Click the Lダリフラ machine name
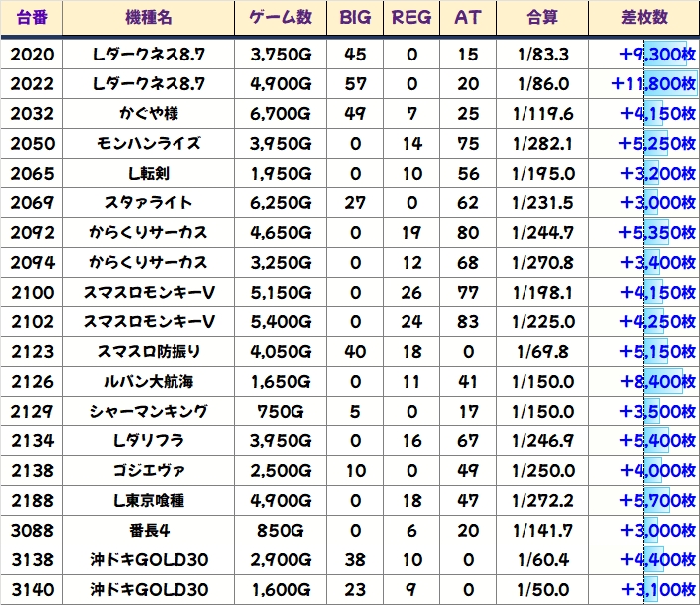The height and width of the screenshot is (605, 700). pos(149,441)
